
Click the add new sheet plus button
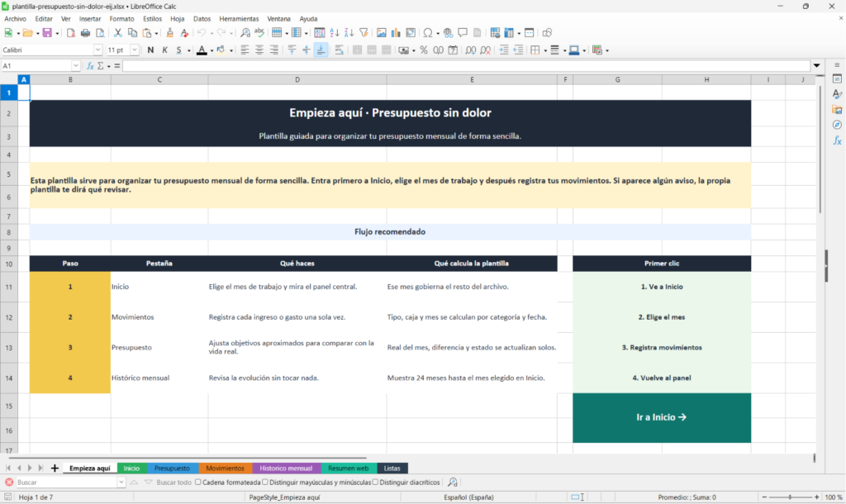pos(55,468)
